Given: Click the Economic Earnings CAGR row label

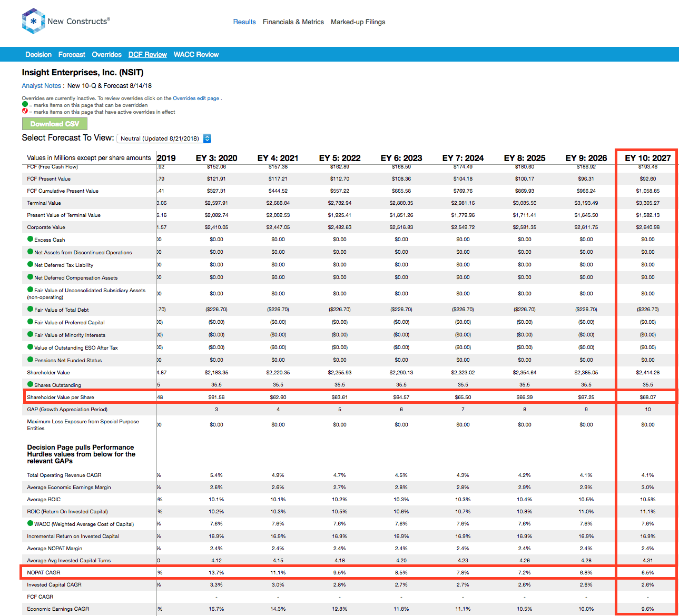Looking at the screenshot, I should 58,609.
